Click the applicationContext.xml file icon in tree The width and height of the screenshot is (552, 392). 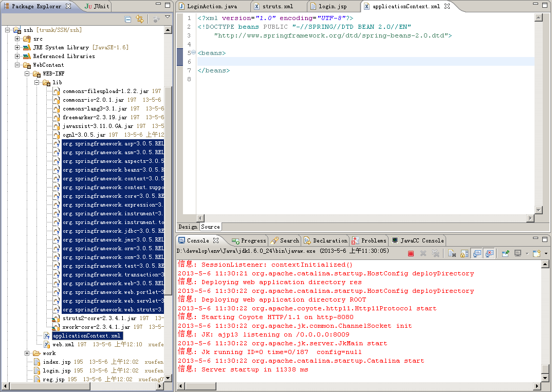tap(46, 335)
